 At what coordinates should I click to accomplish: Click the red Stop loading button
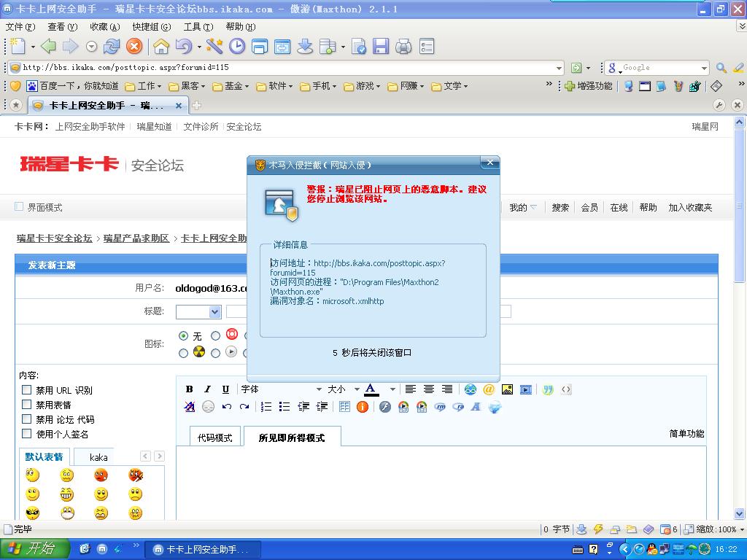point(134,46)
